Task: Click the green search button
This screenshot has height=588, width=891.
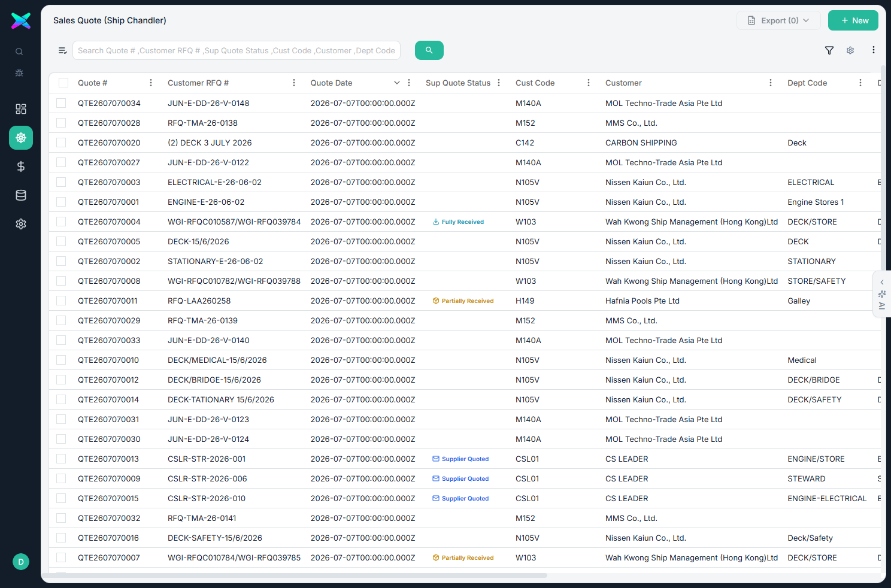Action: (429, 50)
